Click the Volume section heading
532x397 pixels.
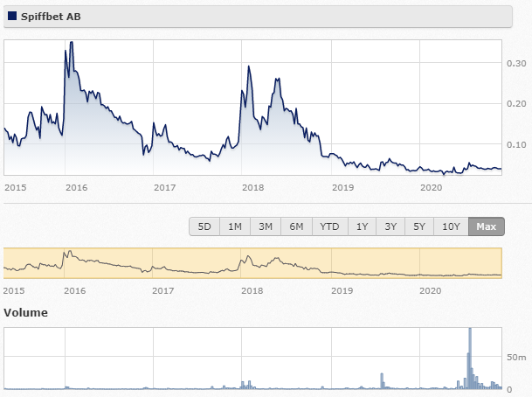point(26,312)
